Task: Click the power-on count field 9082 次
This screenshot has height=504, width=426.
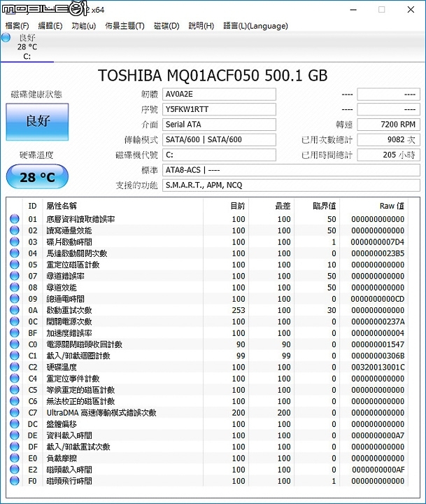Action: point(388,139)
